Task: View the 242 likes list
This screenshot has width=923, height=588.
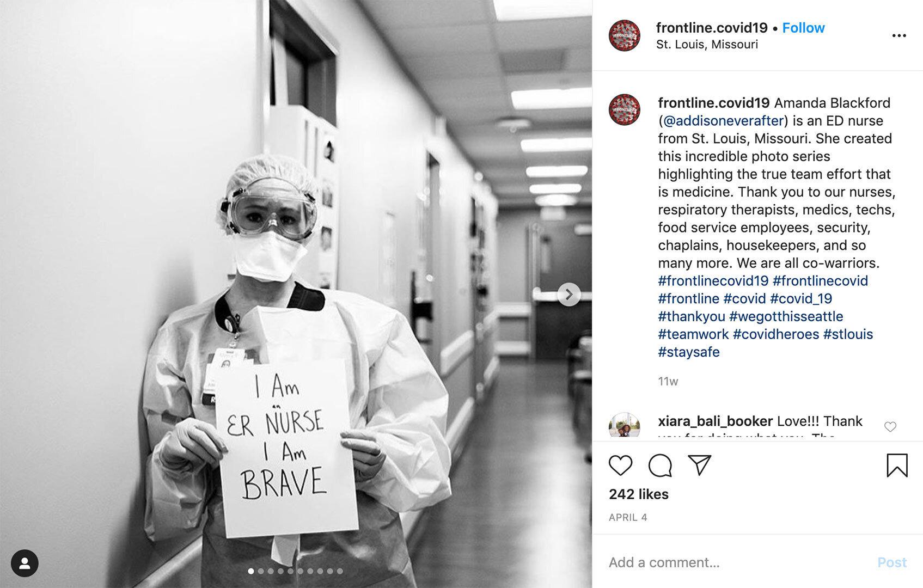Action: pos(639,494)
